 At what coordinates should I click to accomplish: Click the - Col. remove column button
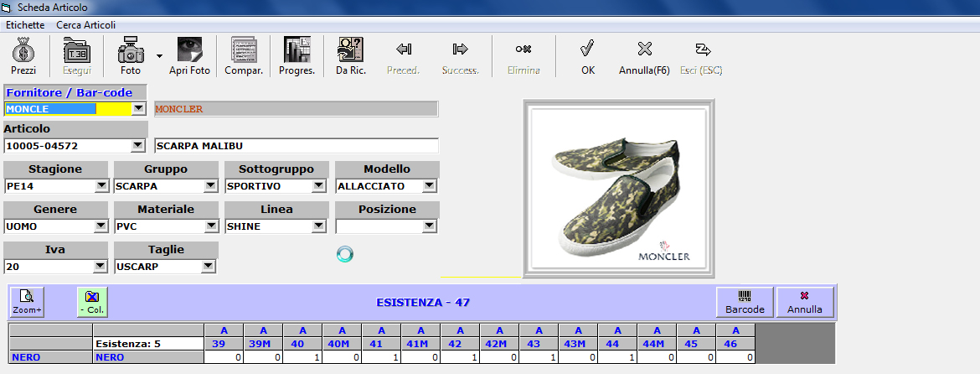92,302
